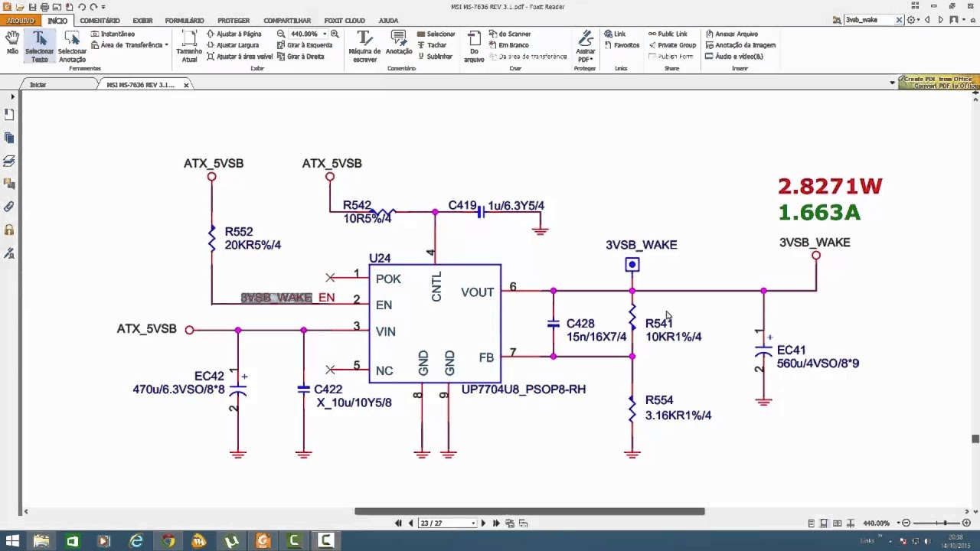Click Áudio e vídeo insert tool
The width and height of the screenshot is (980, 551).
point(734,57)
